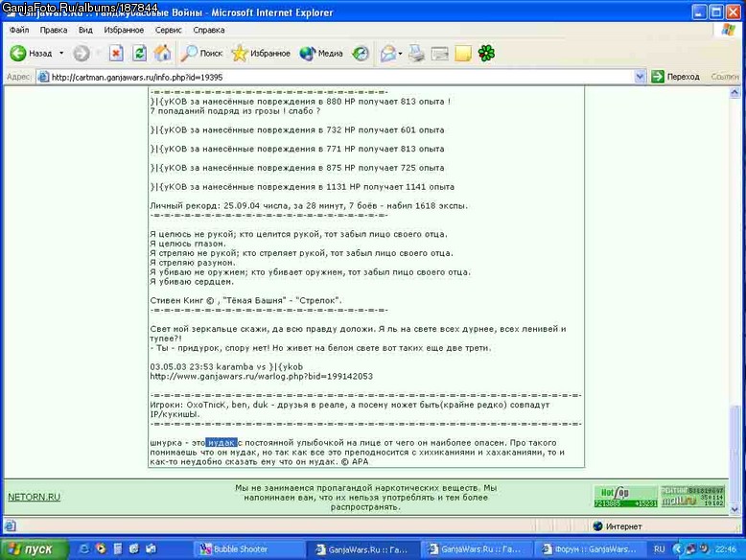Open the NETORN.RU link
746x560 pixels.
pyautogui.click(x=34, y=497)
